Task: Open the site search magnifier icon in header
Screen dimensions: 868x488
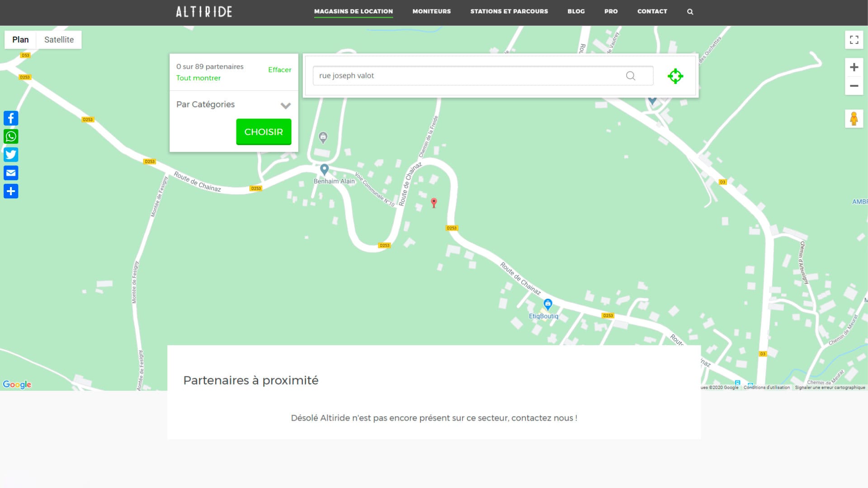Action: point(690,12)
